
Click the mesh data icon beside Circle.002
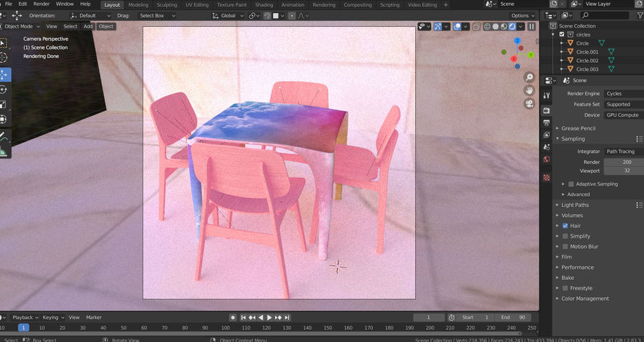click(611, 61)
